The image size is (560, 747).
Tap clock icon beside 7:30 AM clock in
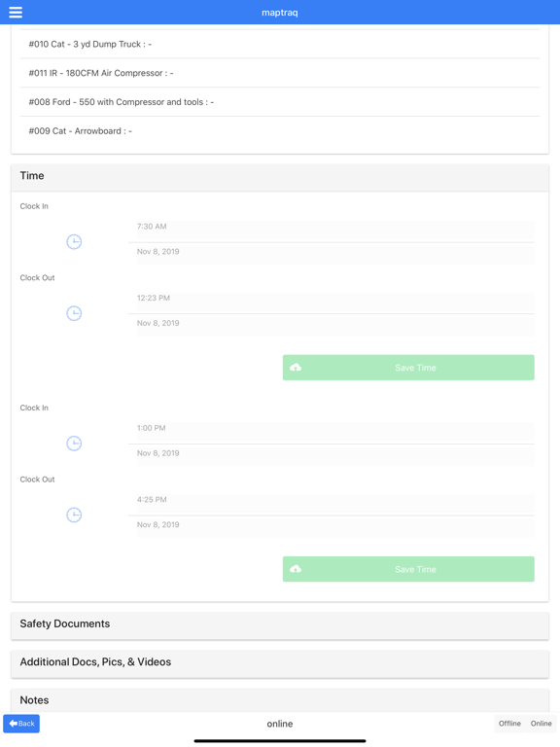(74, 242)
